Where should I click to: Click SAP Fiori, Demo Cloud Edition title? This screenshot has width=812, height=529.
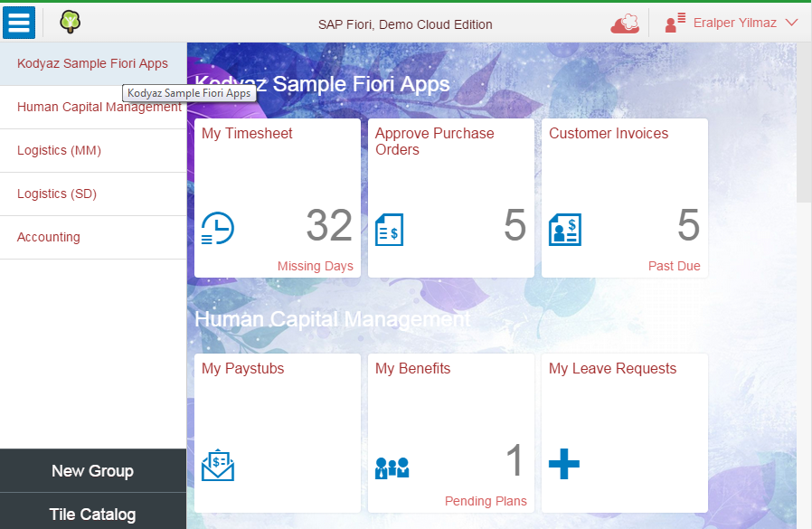(405, 24)
